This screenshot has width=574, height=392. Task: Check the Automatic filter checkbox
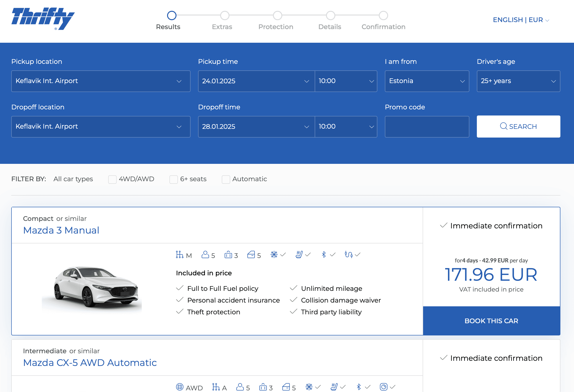tap(226, 179)
